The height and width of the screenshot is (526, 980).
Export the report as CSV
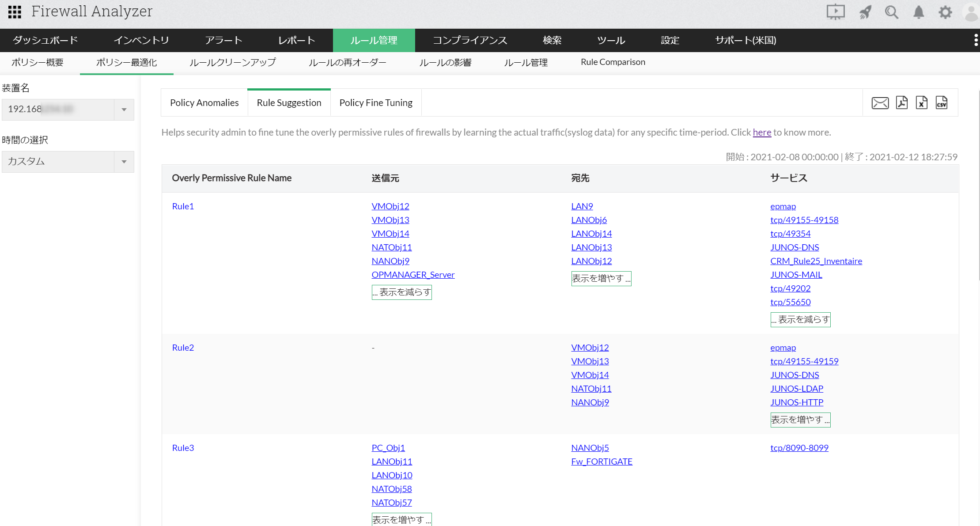click(941, 103)
